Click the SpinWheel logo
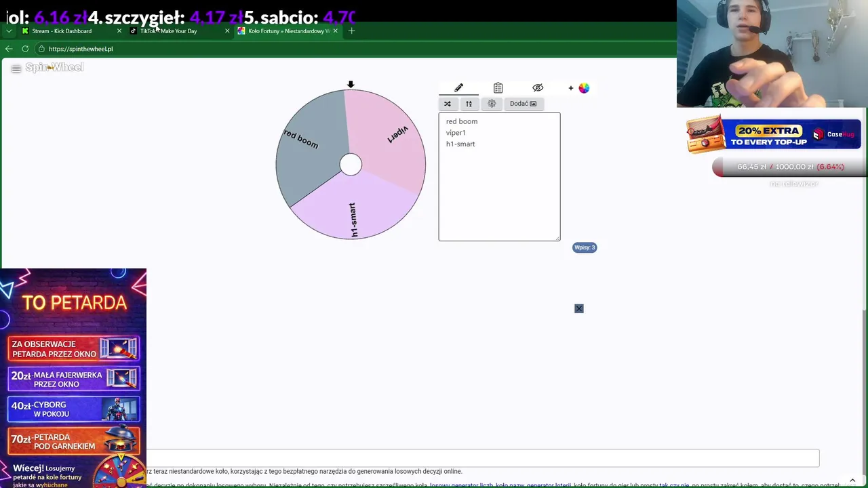This screenshot has height=488, width=868. click(x=54, y=67)
